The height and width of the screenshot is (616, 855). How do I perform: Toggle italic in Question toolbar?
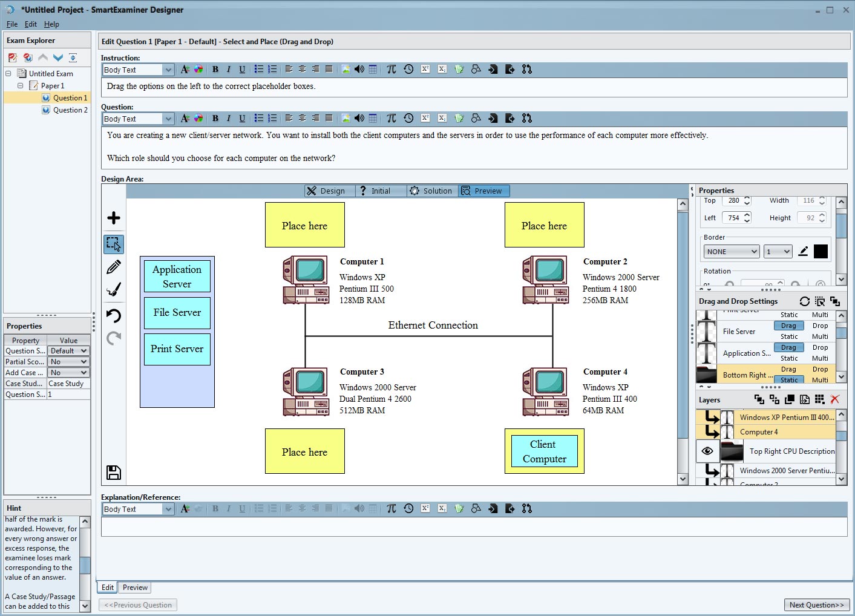tap(229, 119)
